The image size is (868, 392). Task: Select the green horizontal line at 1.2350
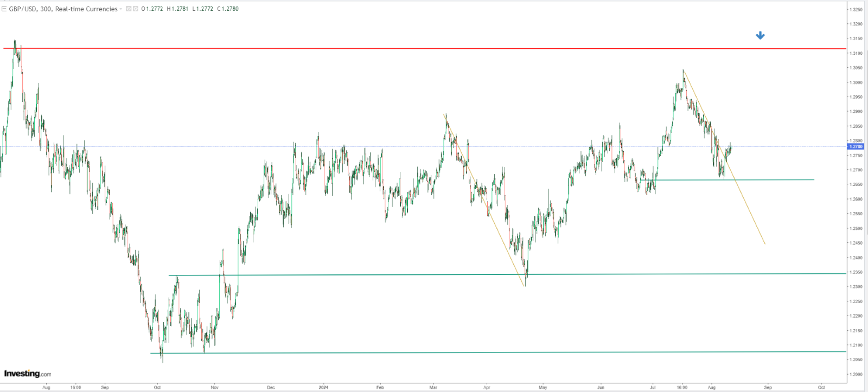[507, 274]
